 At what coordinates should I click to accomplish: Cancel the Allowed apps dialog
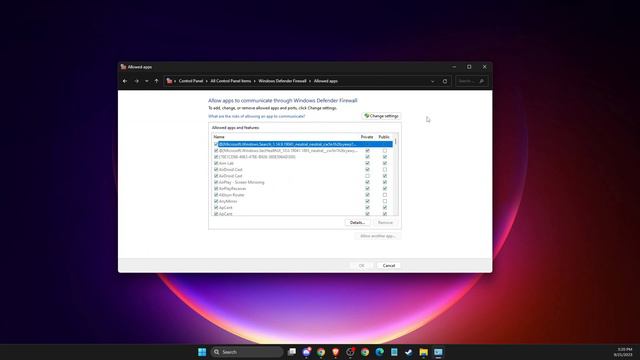pyautogui.click(x=389, y=265)
